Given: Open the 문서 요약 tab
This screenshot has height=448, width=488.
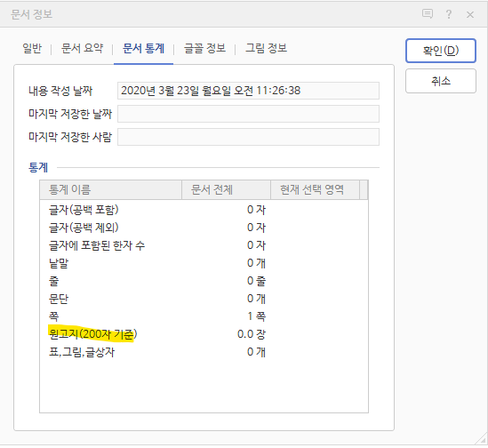Looking at the screenshot, I should 82,49.
